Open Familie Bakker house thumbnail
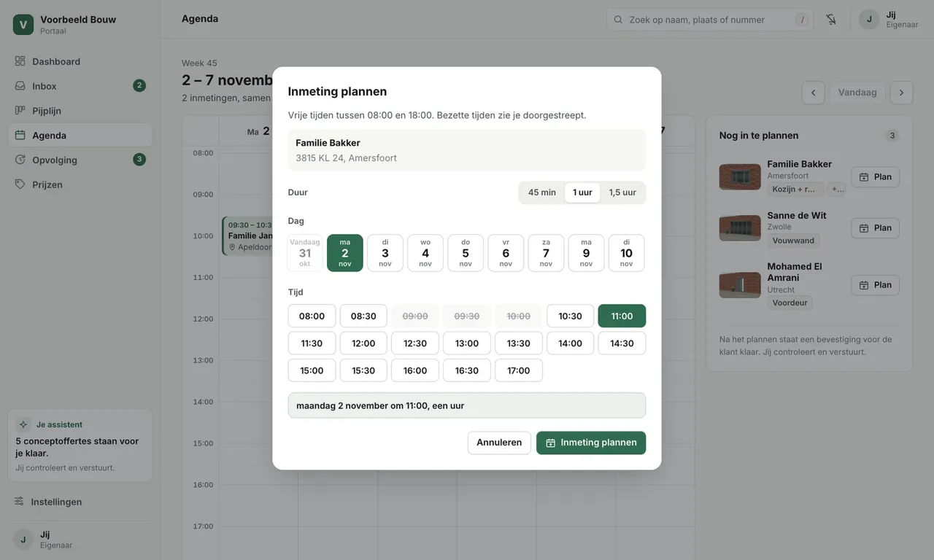Screen dimensions: 934x560 [740, 177]
